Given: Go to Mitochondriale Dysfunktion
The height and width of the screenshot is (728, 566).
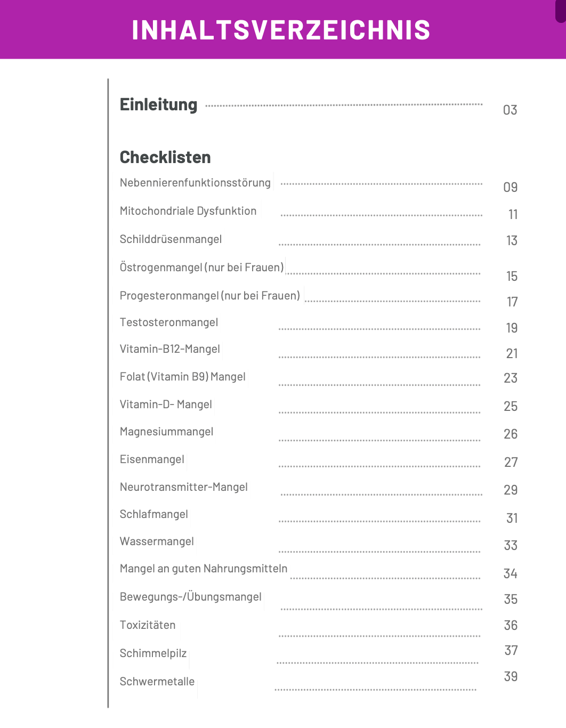Looking at the screenshot, I should click(188, 211).
